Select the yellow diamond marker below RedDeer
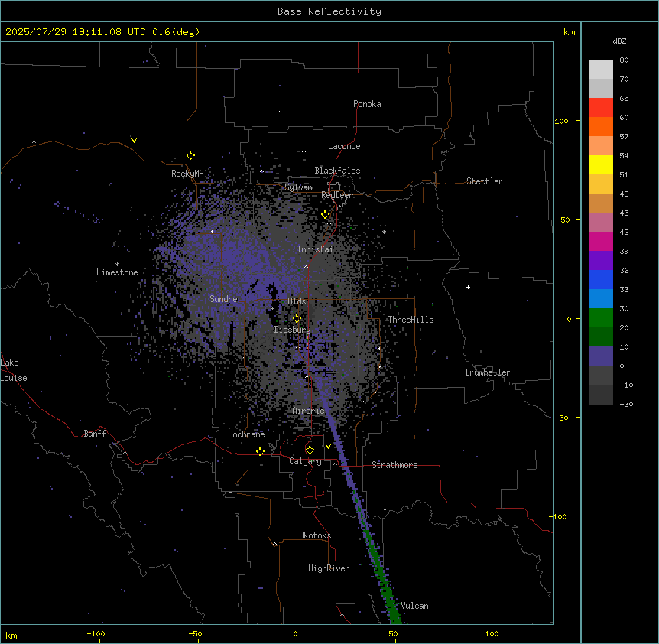The image size is (659, 644). coord(326,215)
